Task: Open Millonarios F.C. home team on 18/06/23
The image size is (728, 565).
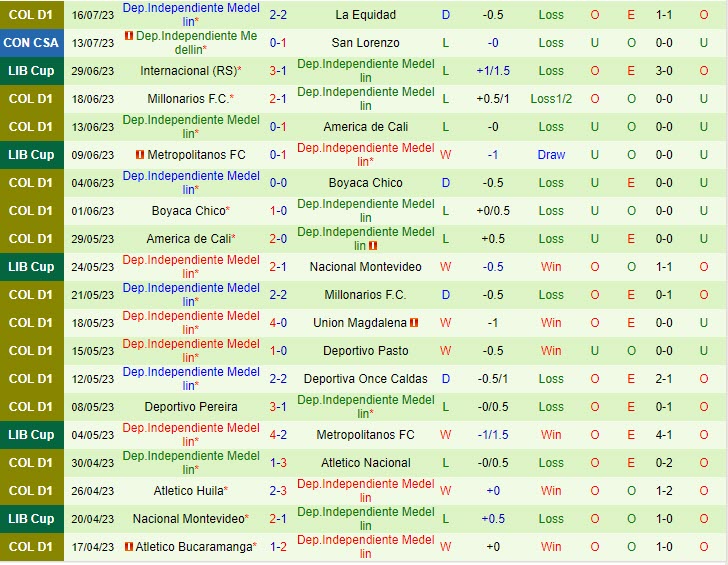Action: click(x=188, y=99)
